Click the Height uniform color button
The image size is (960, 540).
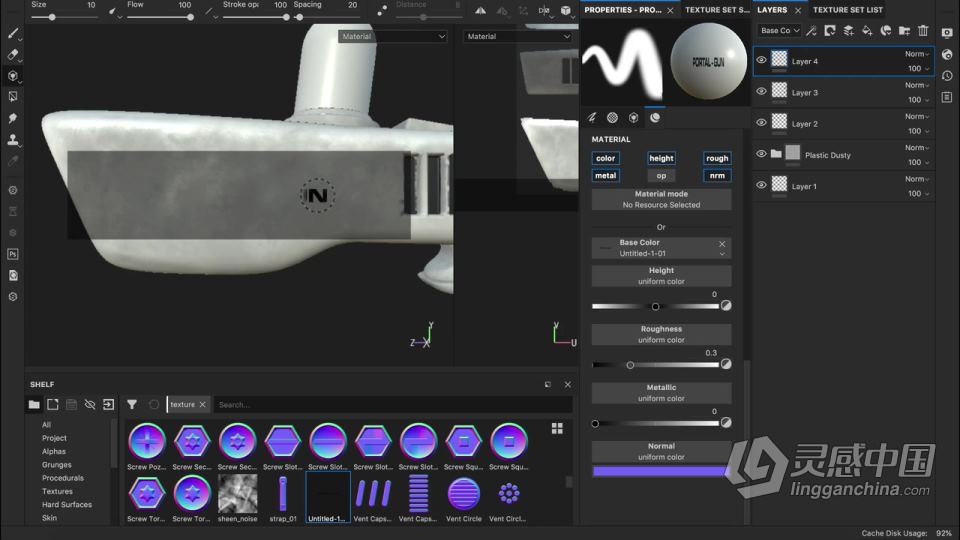661,276
